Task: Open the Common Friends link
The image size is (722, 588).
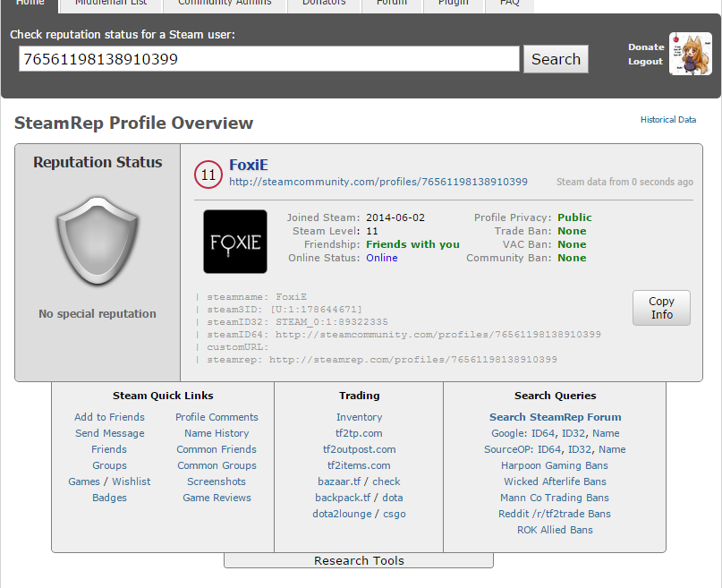Action: [217, 449]
